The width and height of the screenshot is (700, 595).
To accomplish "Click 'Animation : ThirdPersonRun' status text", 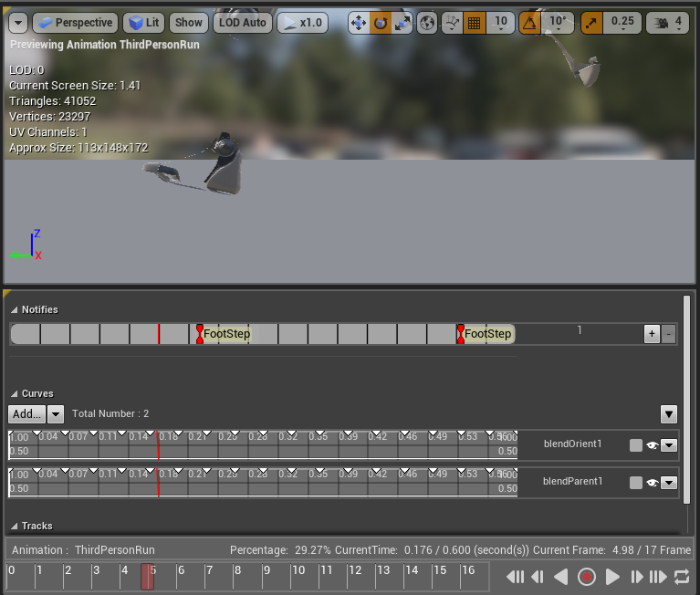I will click(x=83, y=550).
